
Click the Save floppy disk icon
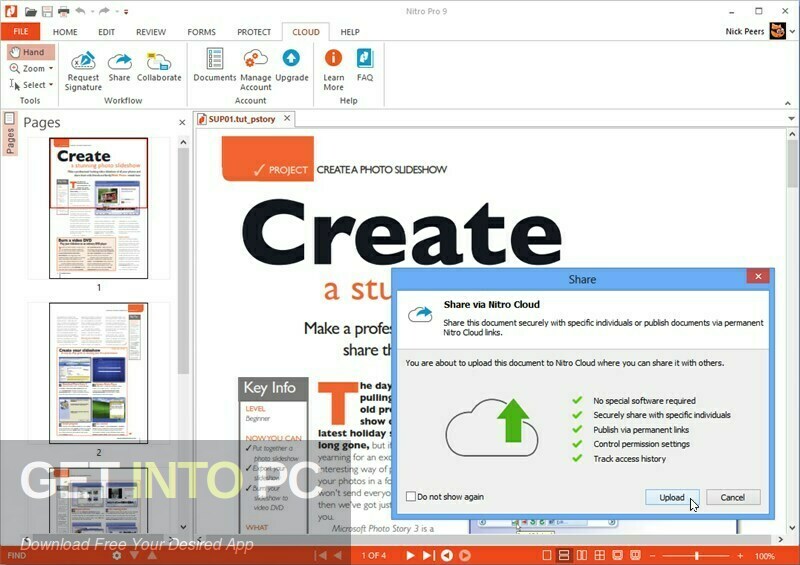[47, 11]
